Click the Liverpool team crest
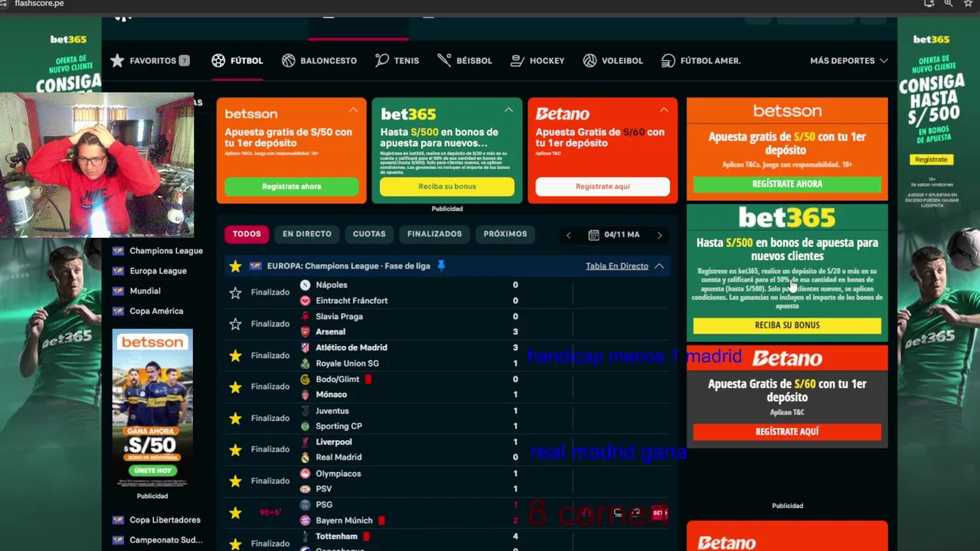980x551 pixels. coord(305,442)
